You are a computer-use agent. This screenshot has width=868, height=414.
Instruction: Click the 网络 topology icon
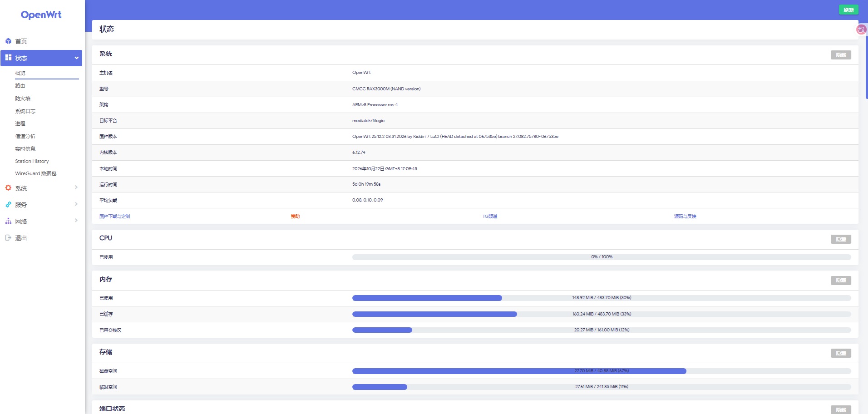click(x=8, y=221)
